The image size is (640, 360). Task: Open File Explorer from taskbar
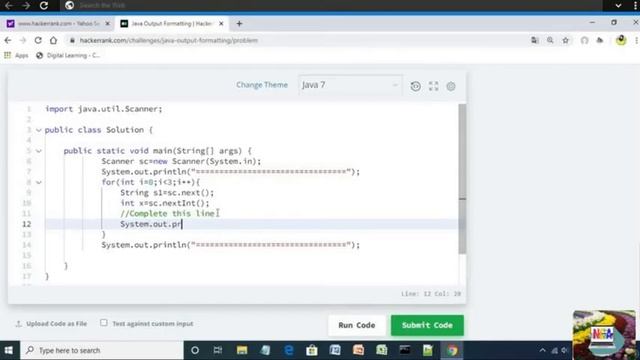click(242, 350)
